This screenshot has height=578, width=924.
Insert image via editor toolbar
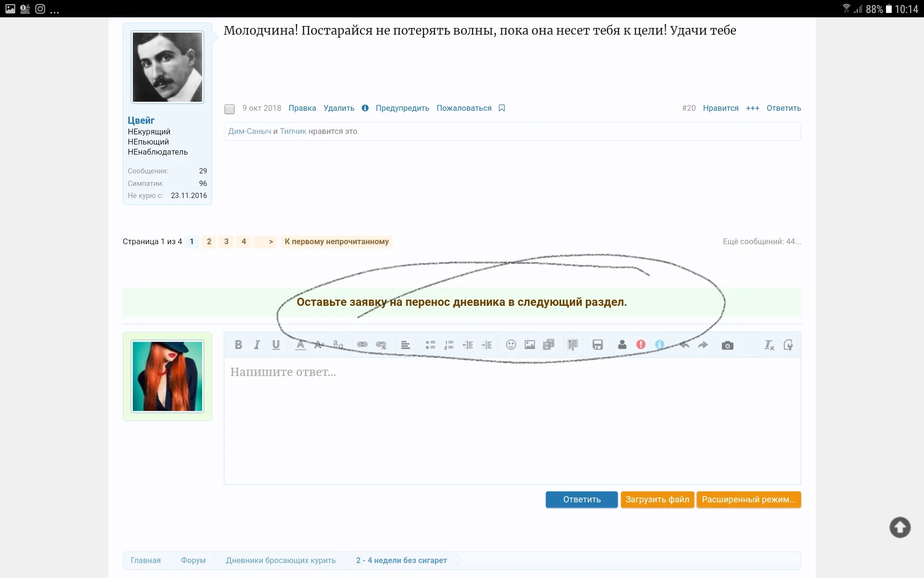click(x=530, y=345)
